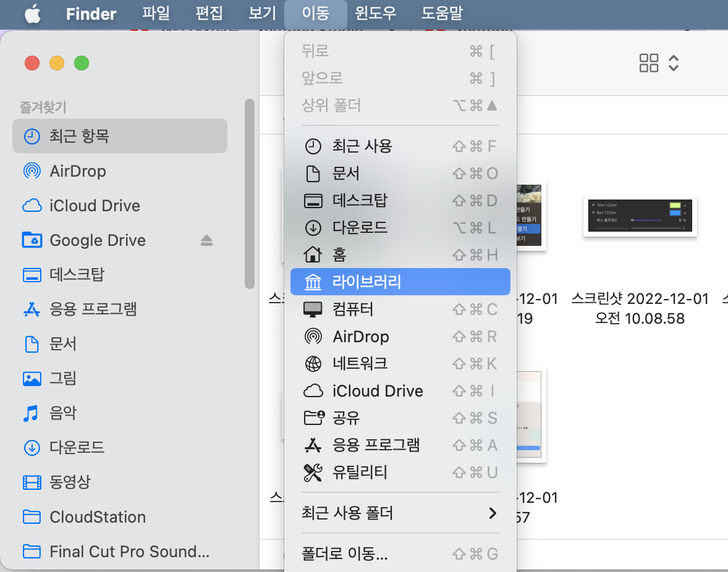The image size is (728, 572).
Task: Click Google Drive folder icon in sidebar
Action: pos(32,240)
